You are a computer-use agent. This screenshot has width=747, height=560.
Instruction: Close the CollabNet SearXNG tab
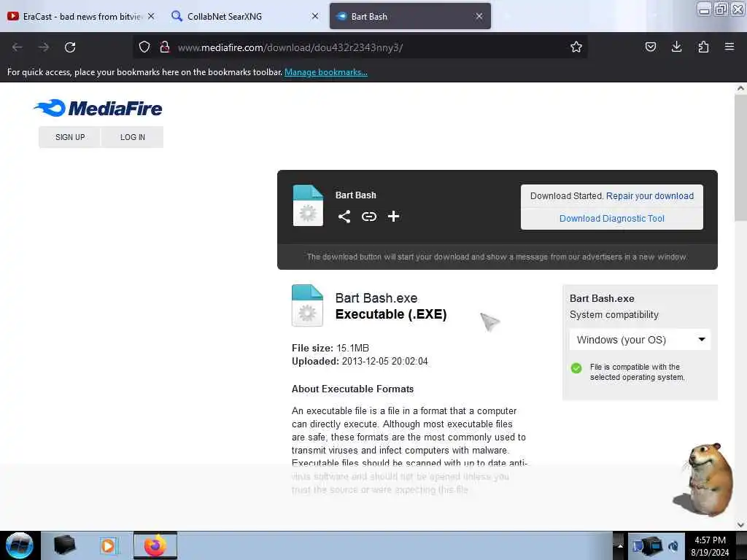click(x=315, y=16)
